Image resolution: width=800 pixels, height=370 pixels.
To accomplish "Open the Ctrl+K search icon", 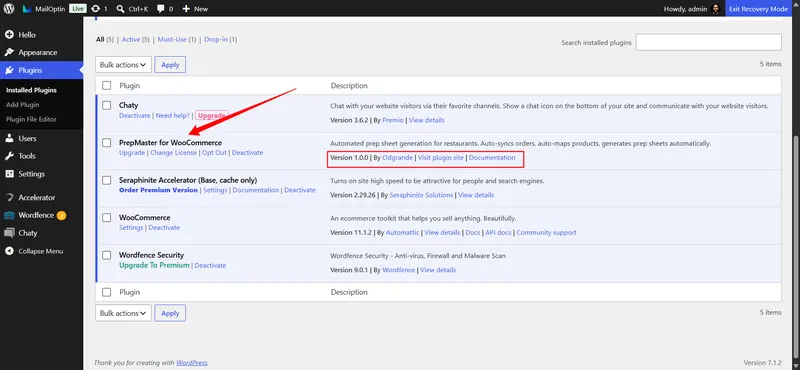I will coord(120,9).
